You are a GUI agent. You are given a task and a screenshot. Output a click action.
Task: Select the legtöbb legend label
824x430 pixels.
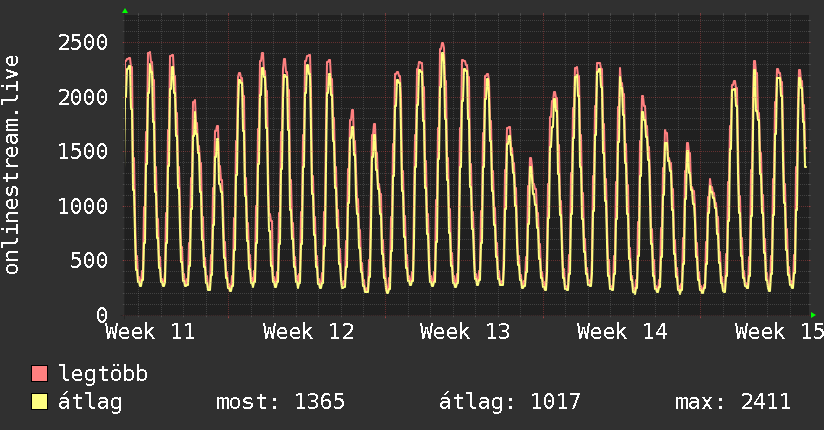104,375
